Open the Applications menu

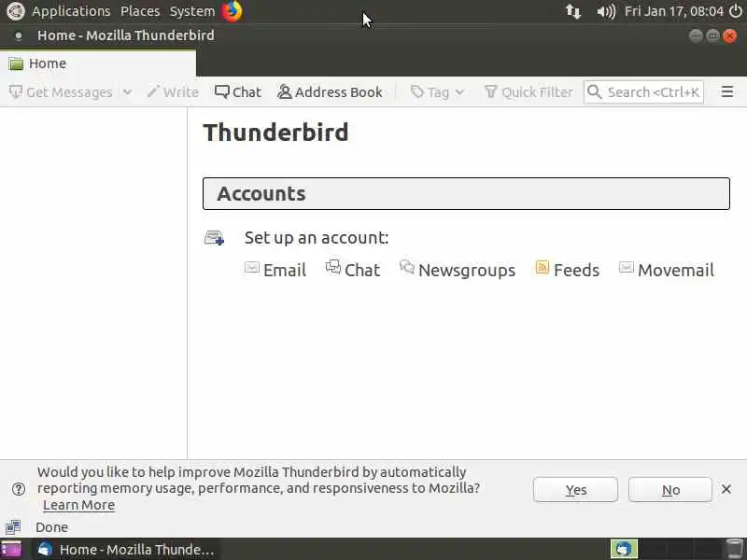[x=71, y=11]
